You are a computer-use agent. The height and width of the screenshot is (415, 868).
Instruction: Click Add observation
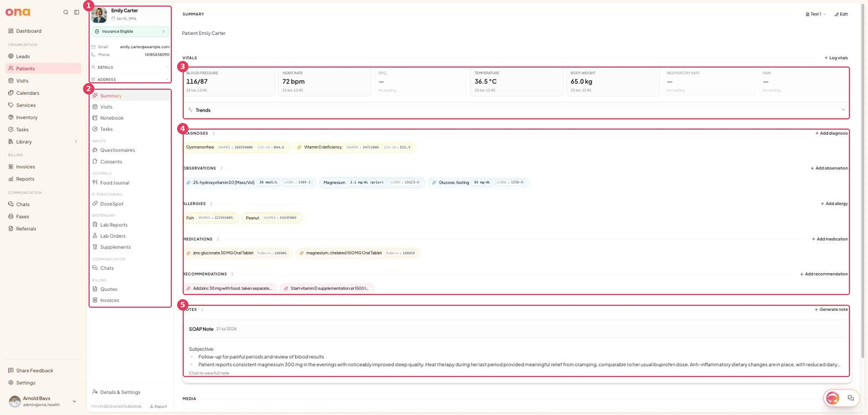pos(829,168)
